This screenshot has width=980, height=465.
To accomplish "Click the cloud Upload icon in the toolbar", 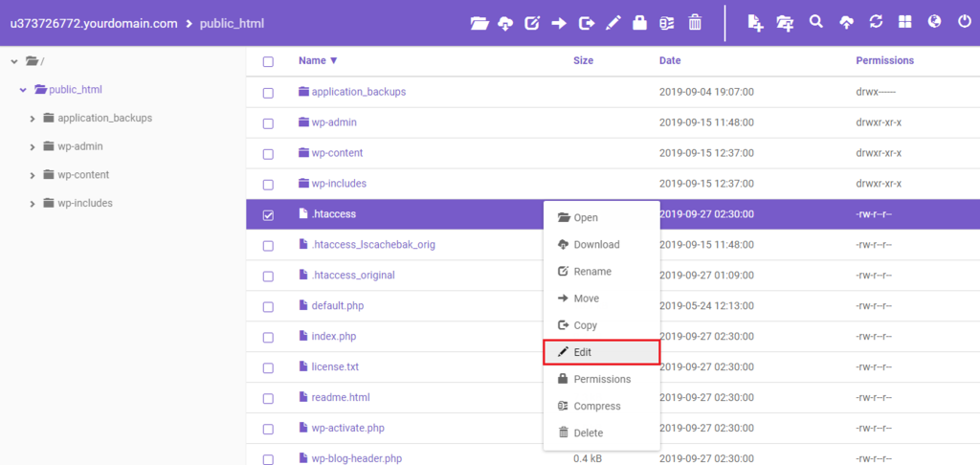I will 846,22.
